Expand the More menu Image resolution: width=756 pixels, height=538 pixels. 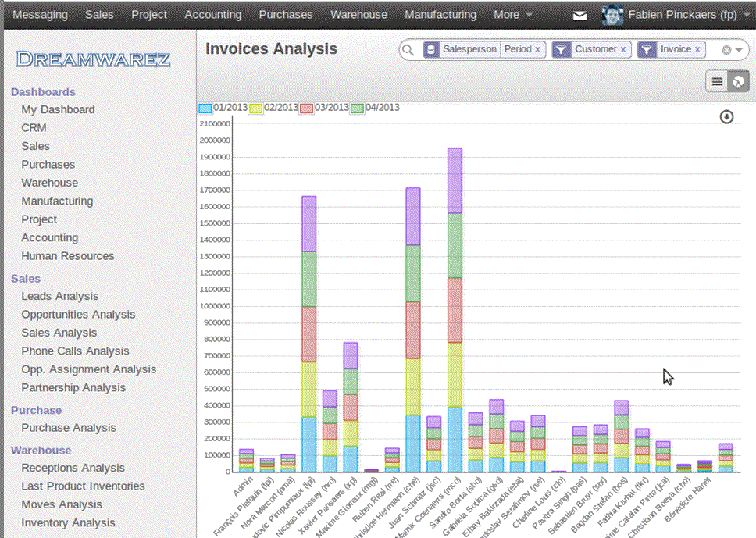pos(512,14)
